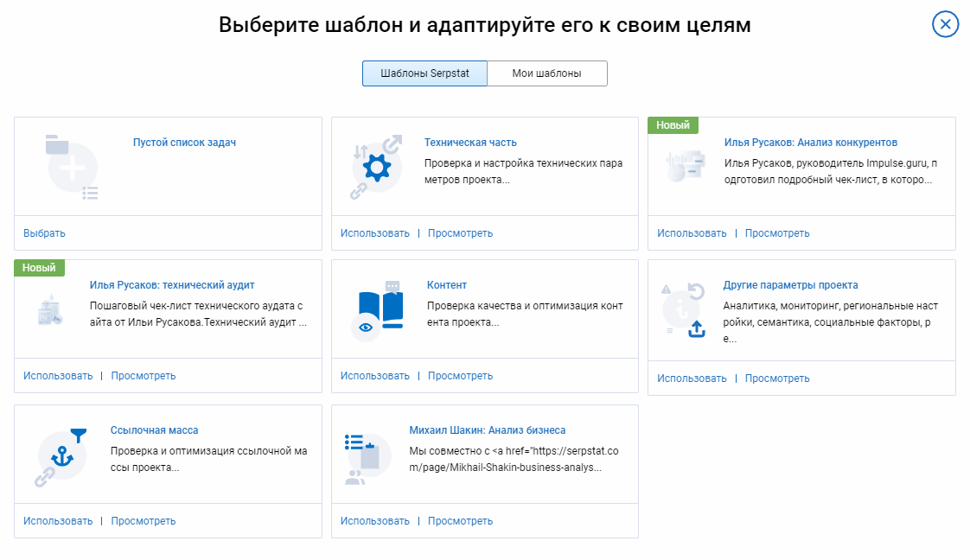Open the Контент title link
This screenshot has height=560, width=970.
point(447,285)
